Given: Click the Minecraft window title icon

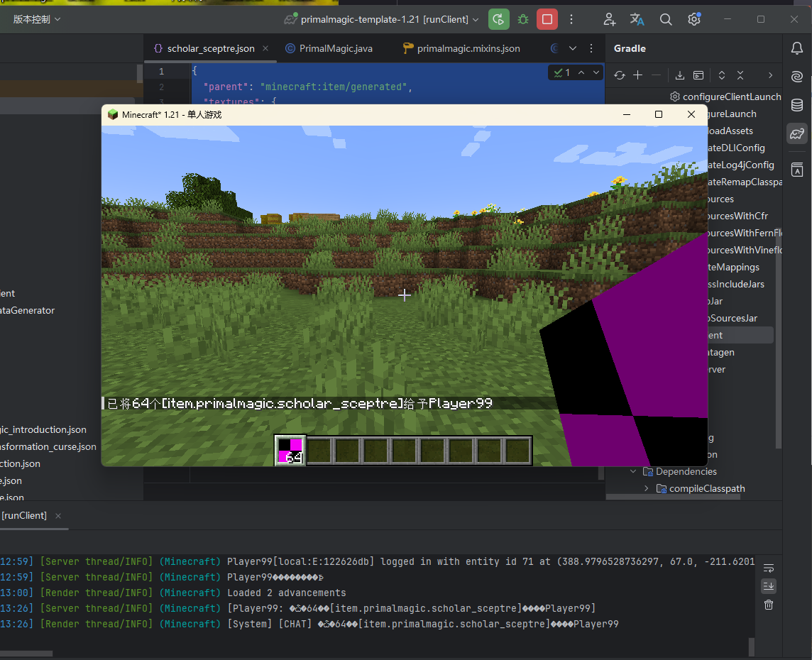Looking at the screenshot, I should tap(112, 114).
